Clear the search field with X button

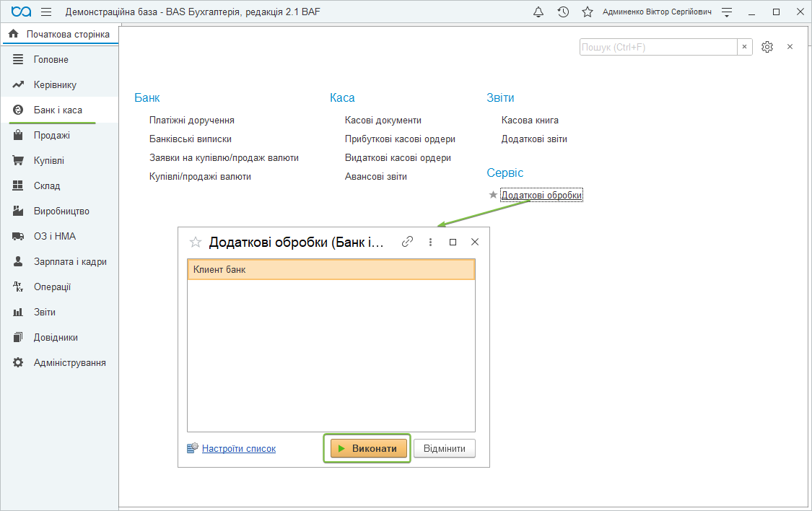[x=745, y=47]
